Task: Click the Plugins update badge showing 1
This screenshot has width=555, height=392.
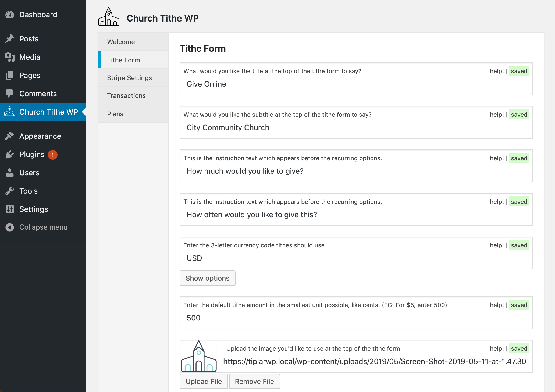Action: (53, 155)
